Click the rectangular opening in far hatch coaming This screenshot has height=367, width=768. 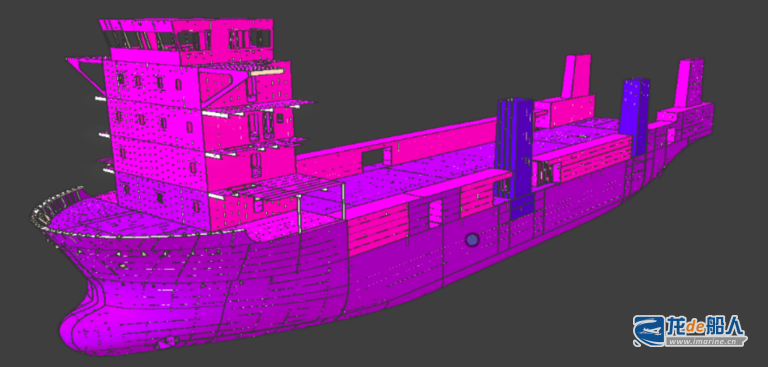pos(374,157)
